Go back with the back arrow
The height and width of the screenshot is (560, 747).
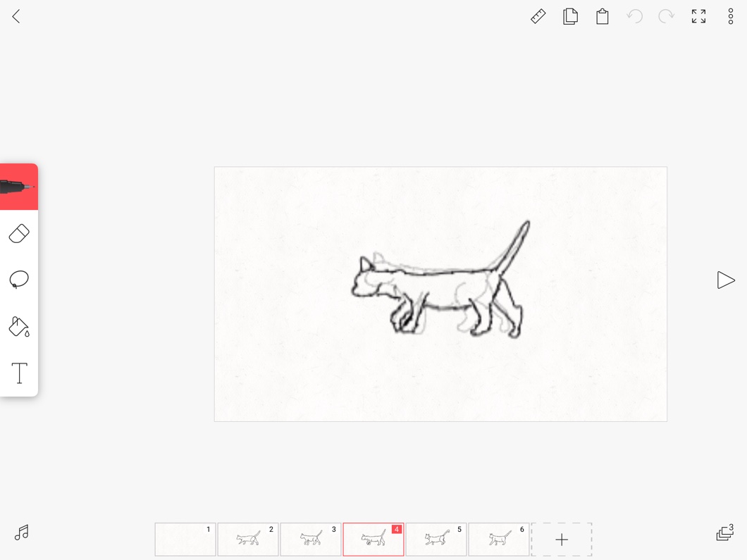[16, 16]
